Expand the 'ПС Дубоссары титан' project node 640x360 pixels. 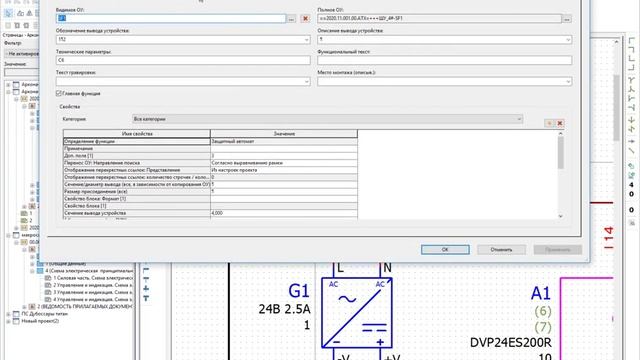pyautogui.click(x=8, y=314)
